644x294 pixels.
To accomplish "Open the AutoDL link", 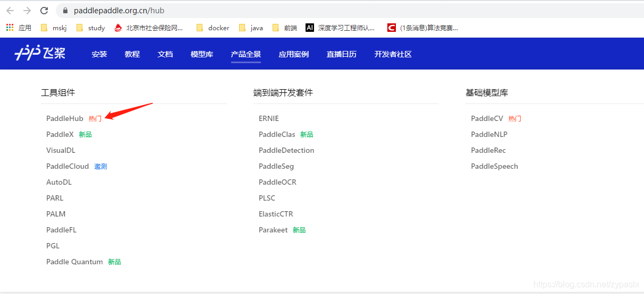I will coord(59,182).
